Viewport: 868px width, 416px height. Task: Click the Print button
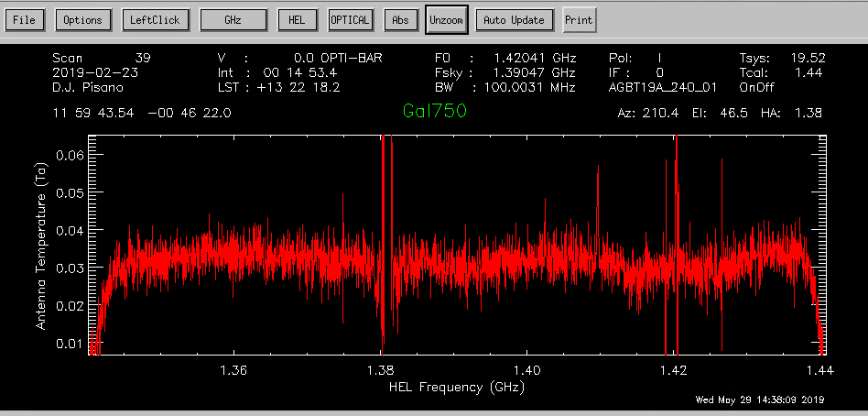[578, 20]
